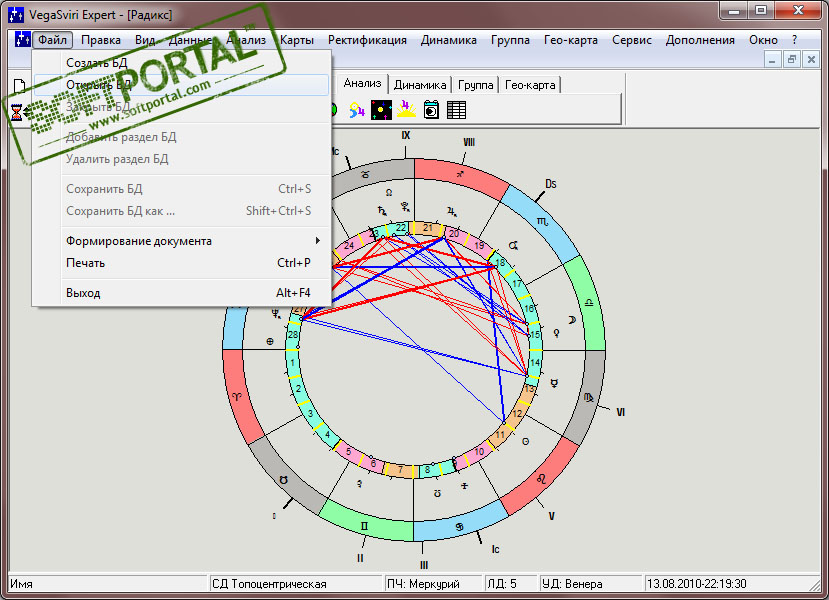Click status bar field СД Топоцентрическая
Viewport: 829px width, 600px height.
(x=295, y=584)
